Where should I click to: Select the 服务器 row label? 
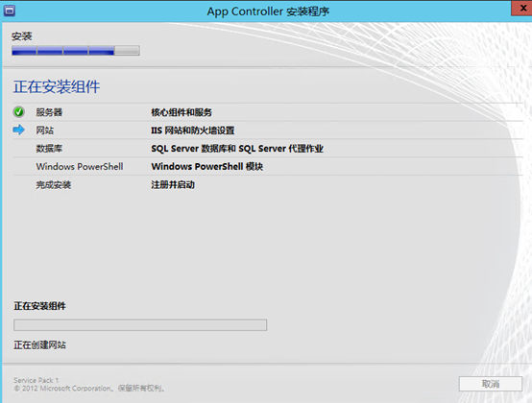[49, 112]
